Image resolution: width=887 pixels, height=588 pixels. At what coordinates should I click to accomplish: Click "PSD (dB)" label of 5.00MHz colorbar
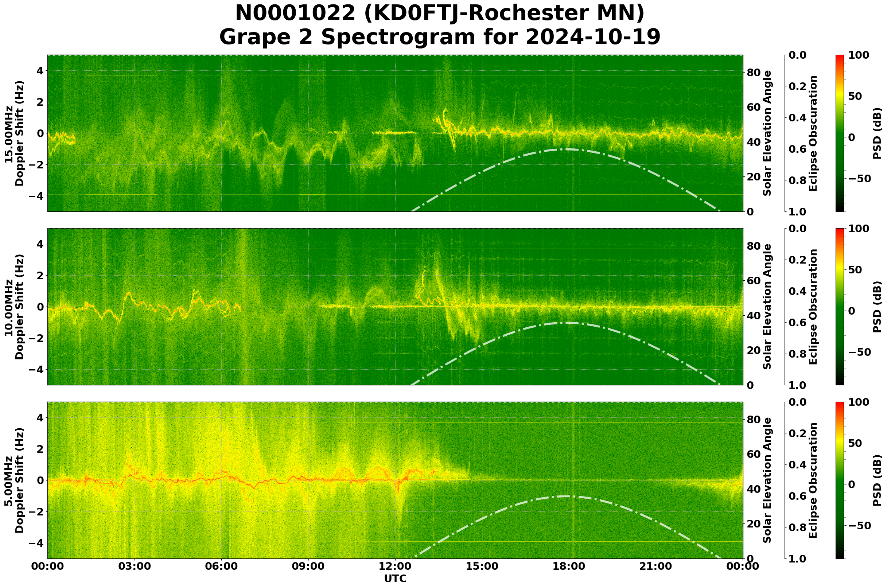pyautogui.click(x=877, y=480)
